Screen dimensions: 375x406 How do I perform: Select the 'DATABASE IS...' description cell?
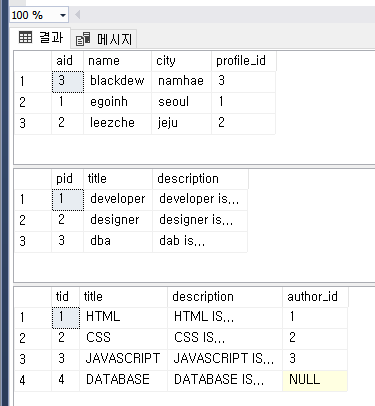click(225, 380)
